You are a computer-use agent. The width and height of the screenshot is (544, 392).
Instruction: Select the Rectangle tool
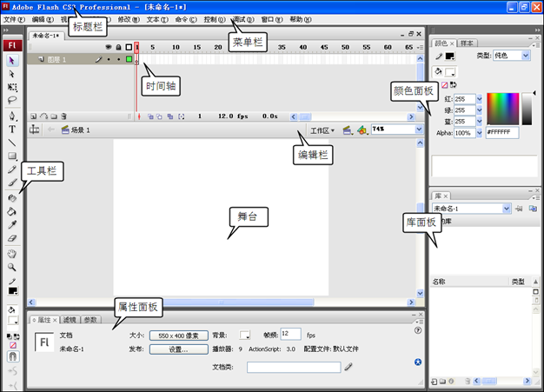tap(12, 156)
